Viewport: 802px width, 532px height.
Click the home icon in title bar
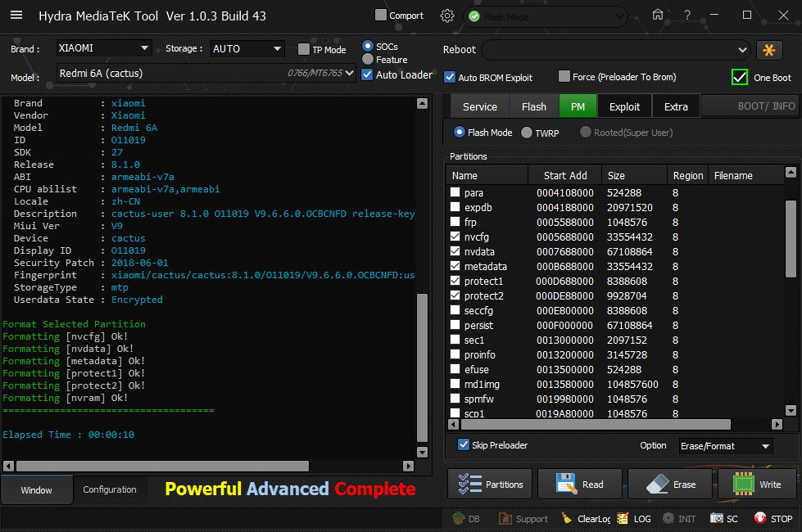[x=657, y=15]
